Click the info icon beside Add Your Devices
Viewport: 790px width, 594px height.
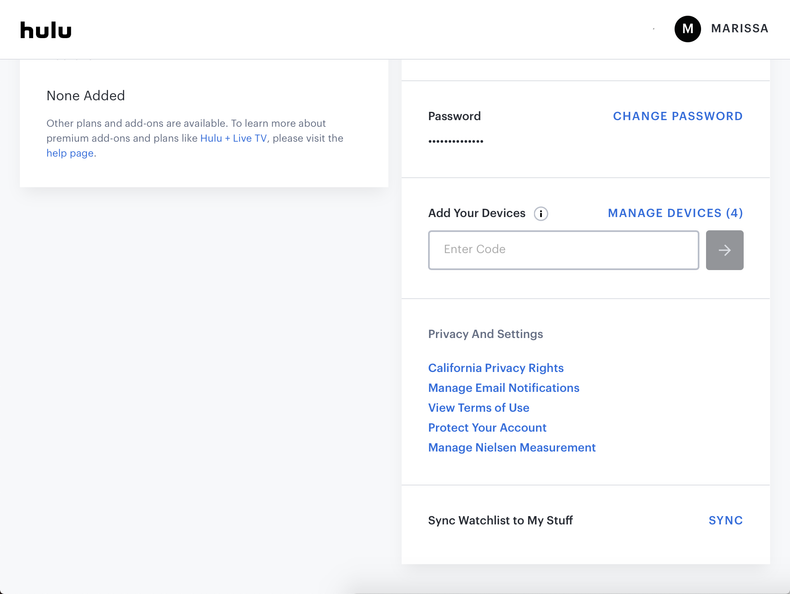coord(541,214)
